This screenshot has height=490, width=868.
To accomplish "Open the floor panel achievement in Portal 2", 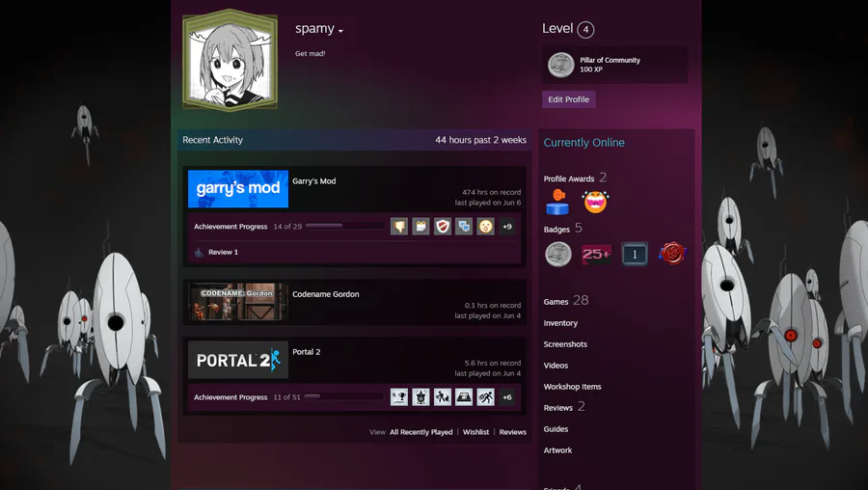I will (464, 397).
